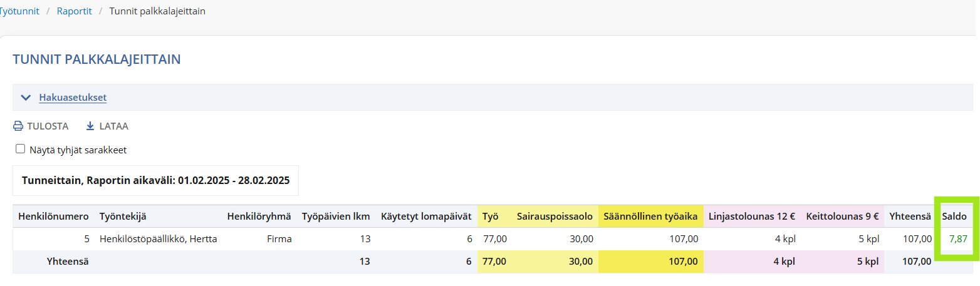Select the Saldo column header
980x286 pixels.
click(x=954, y=217)
